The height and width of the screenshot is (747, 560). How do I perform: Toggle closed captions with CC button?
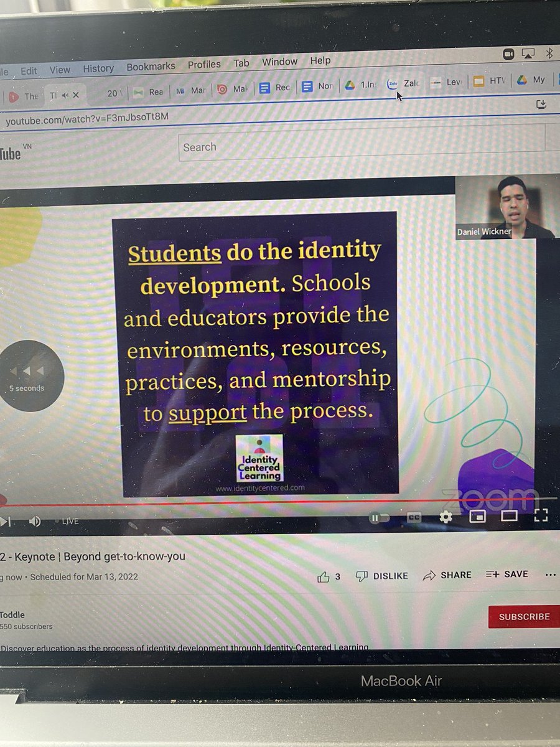point(414,517)
